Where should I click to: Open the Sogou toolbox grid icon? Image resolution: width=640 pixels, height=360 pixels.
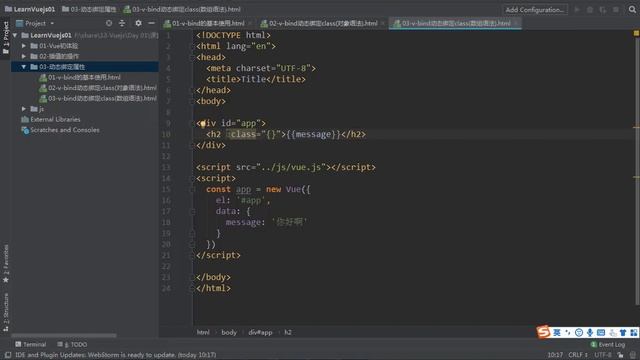[x=633, y=333]
